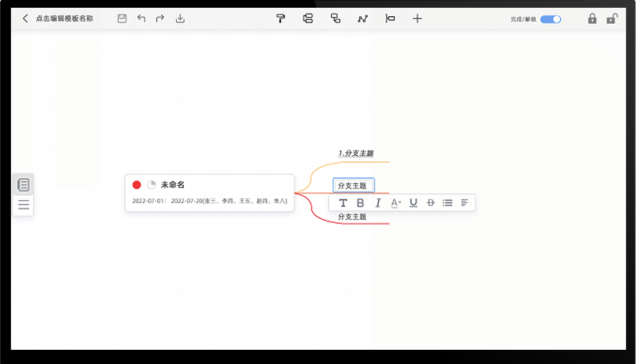The width and height of the screenshot is (637, 364).
Task: Redo the last undone action
Action: (160, 18)
